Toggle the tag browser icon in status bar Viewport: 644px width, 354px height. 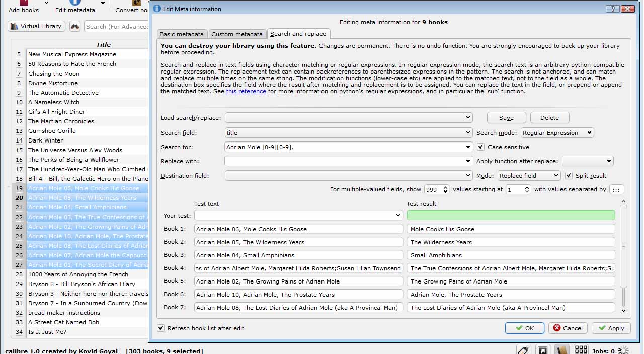pyautogui.click(x=524, y=350)
